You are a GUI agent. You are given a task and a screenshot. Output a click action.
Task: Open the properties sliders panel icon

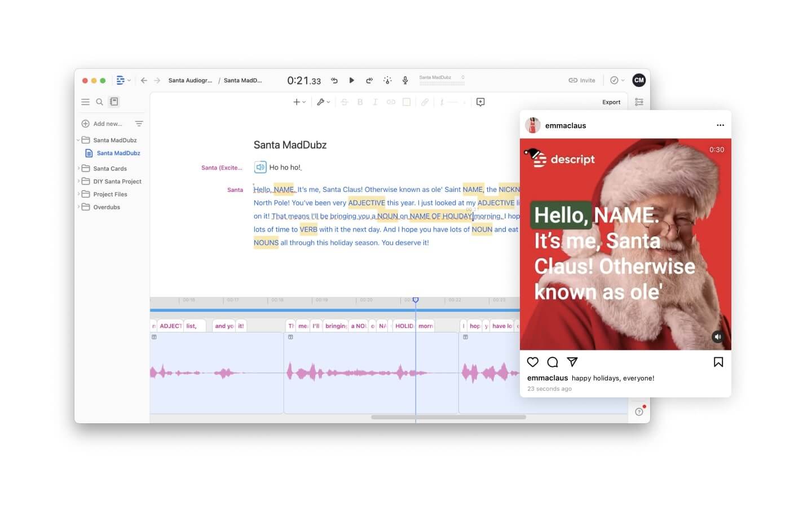pyautogui.click(x=639, y=102)
